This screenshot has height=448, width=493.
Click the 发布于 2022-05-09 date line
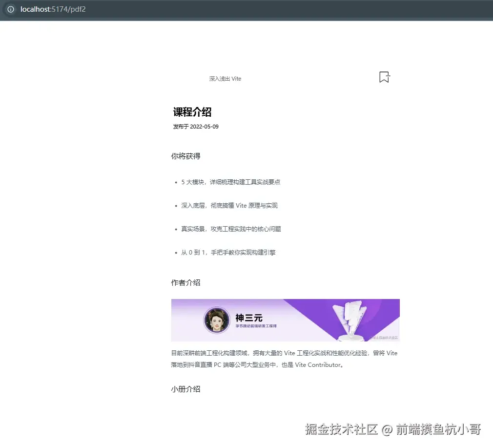tap(196, 127)
